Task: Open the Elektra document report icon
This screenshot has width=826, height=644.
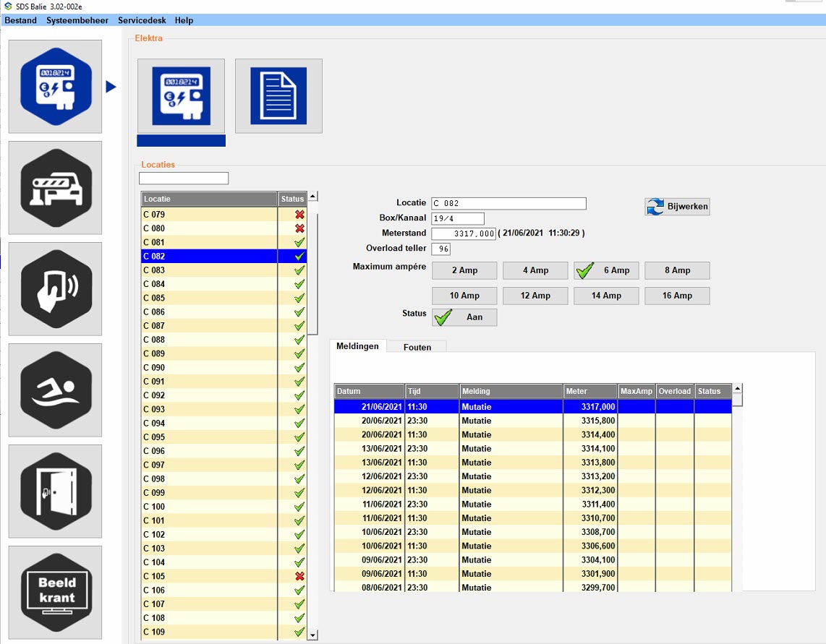Action: pyautogui.click(x=278, y=96)
